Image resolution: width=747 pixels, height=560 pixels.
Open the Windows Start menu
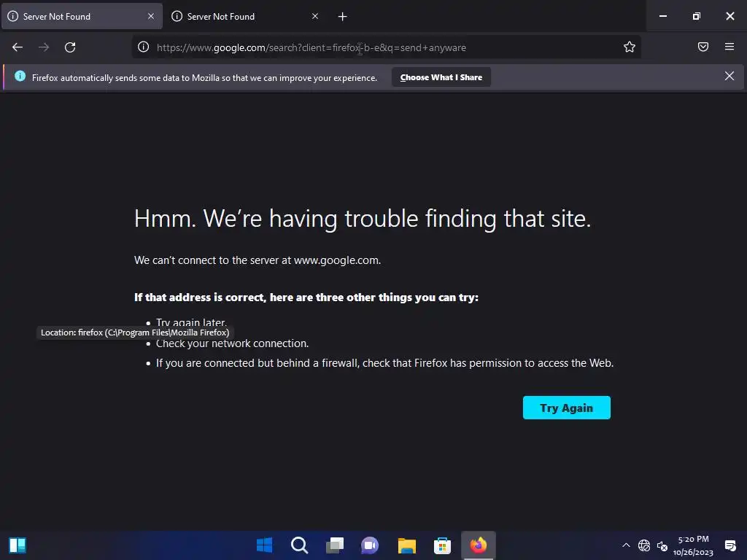[x=264, y=545]
